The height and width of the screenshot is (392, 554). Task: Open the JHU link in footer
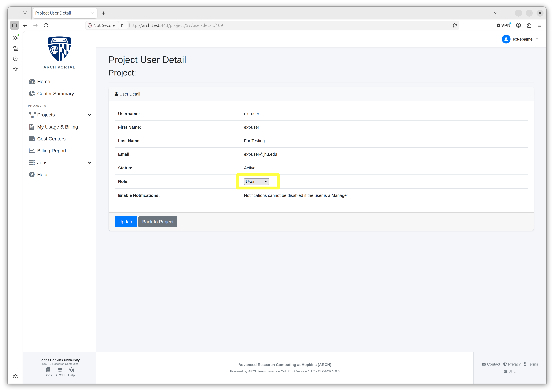[510, 371]
